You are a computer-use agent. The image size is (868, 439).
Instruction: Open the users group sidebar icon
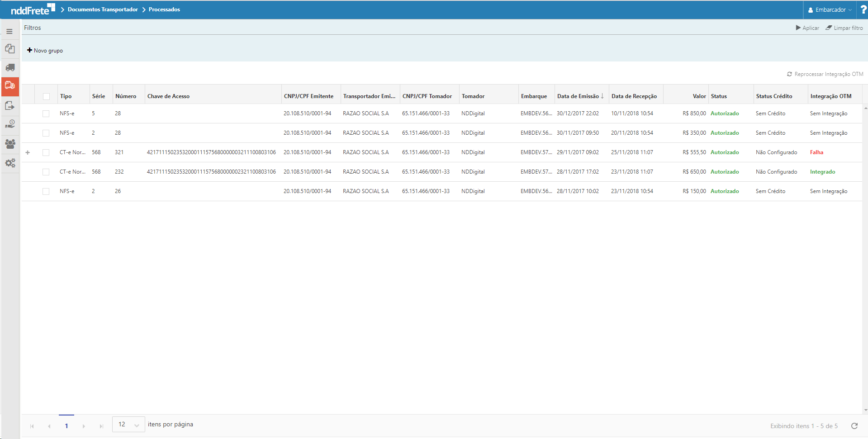[x=10, y=144]
